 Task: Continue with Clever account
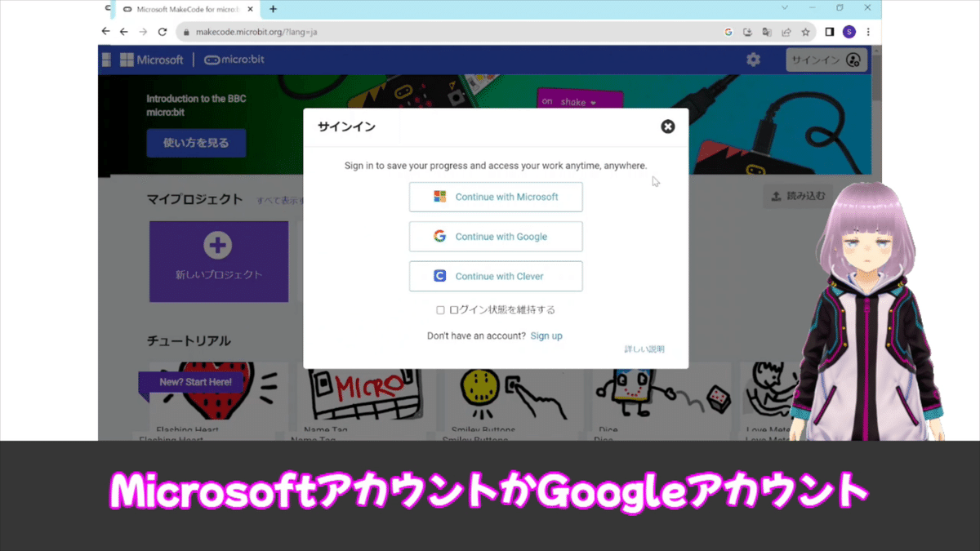496,276
